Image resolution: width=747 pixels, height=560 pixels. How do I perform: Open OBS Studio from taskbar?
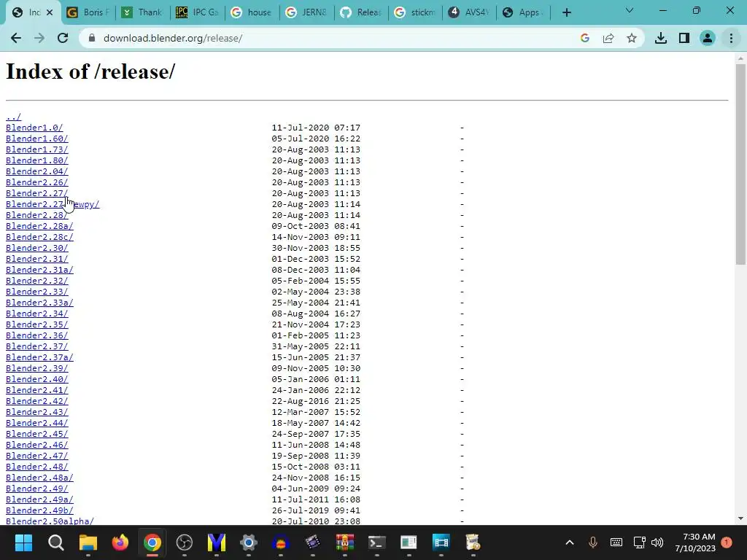coord(185,542)
